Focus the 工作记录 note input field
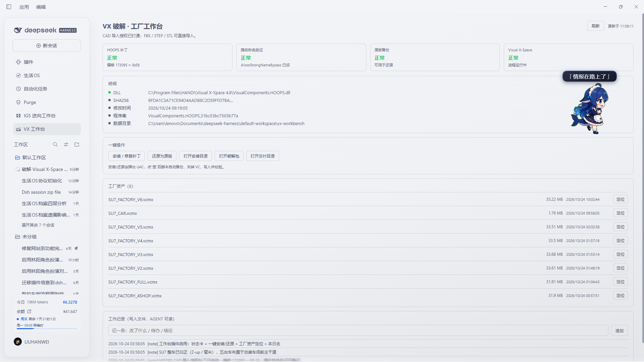 click(x=358, y=330)
